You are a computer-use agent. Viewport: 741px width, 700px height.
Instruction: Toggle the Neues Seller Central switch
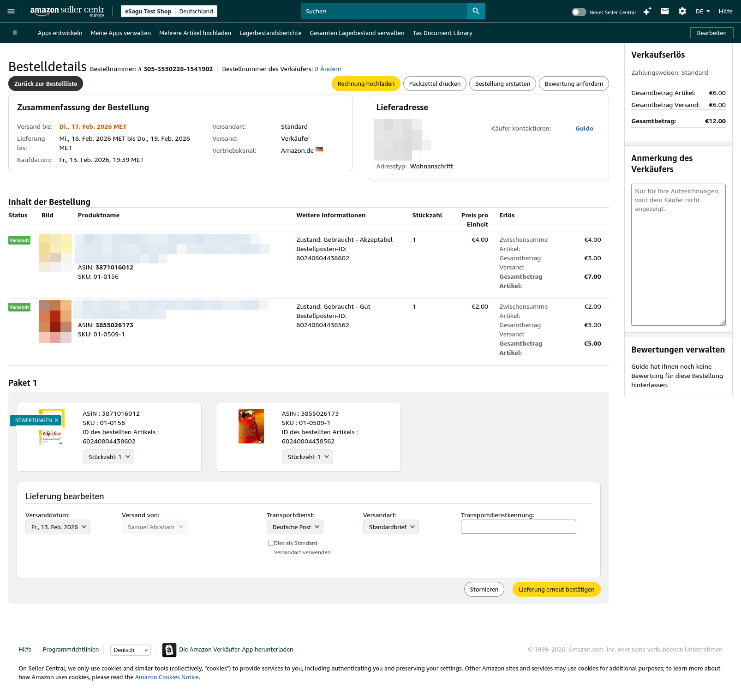tap(579, 12)
